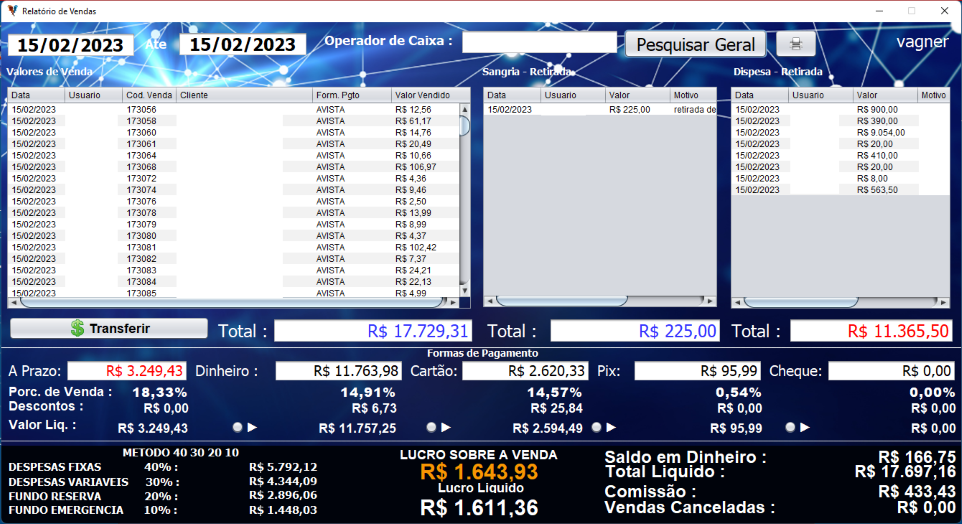The width and height of the screenshot is (962, 524).
Task: Click the left scroll arrow under the sales table
Action: 14,302
